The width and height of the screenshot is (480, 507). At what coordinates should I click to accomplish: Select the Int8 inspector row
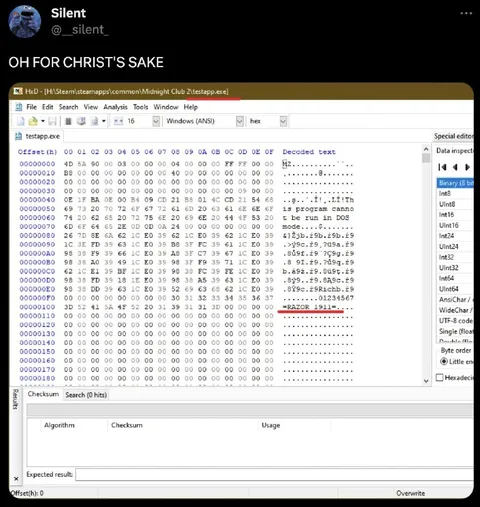click(455, 193)
